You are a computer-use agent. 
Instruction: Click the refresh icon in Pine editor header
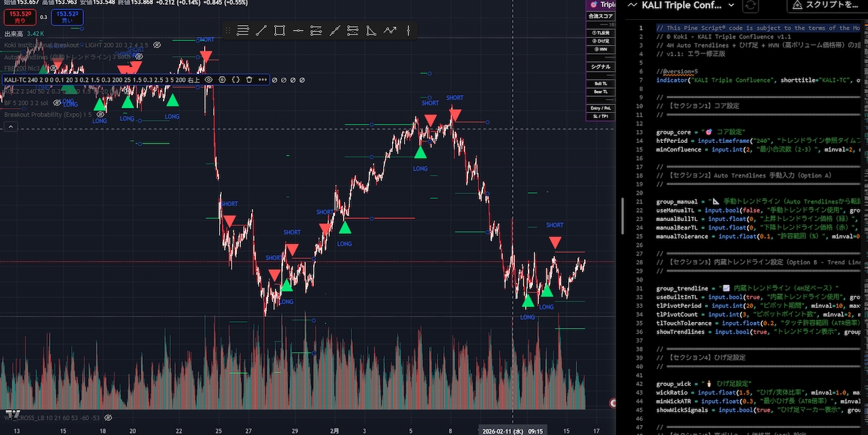click(x=750, y=5)
